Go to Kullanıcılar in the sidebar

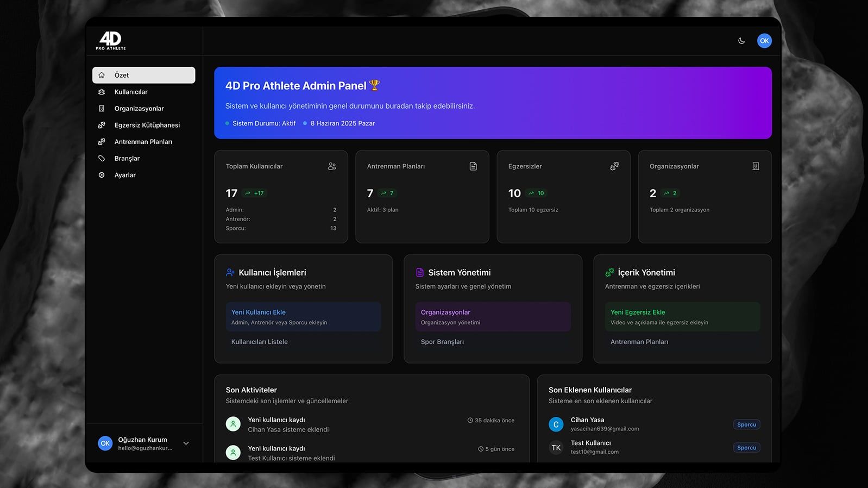click(131, 92)
